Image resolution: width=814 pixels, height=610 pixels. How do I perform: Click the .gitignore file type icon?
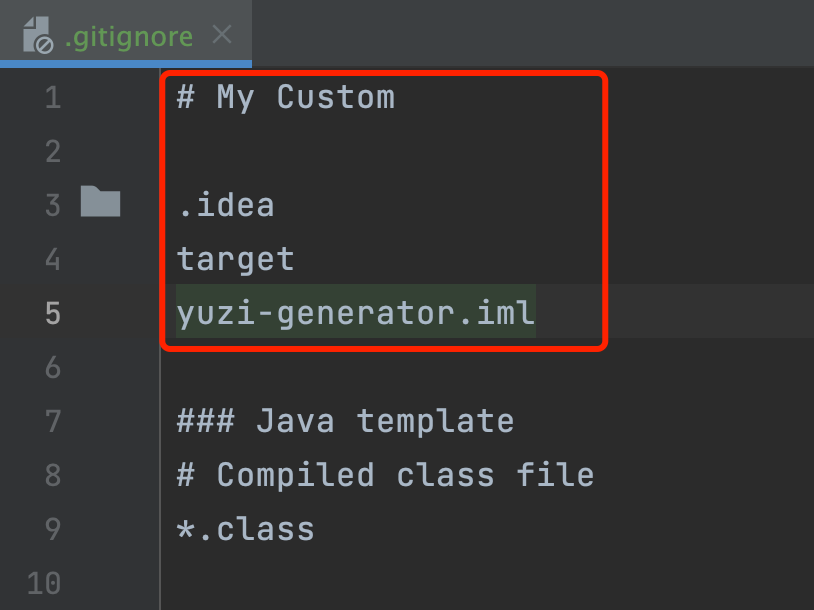pyautogui.click(x=37, y=36)
